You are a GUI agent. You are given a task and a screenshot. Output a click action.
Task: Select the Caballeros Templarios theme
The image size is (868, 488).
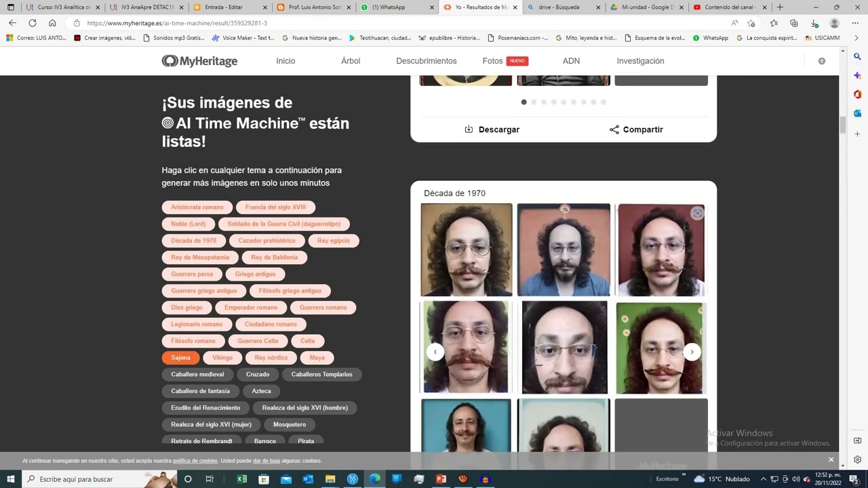321,374
